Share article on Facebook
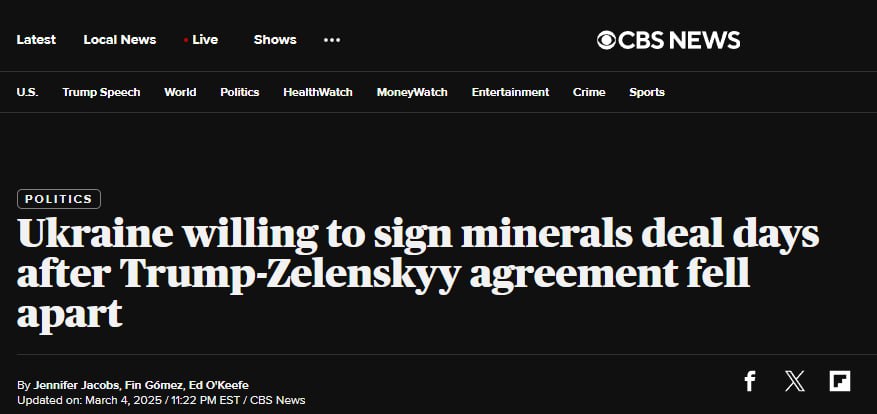 [750, 381]
